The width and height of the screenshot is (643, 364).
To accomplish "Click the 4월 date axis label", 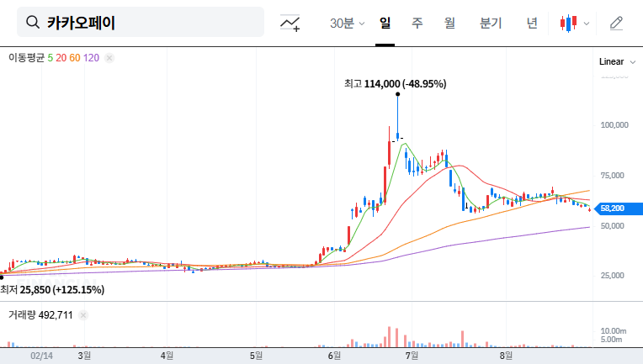I will click(167, 356).
